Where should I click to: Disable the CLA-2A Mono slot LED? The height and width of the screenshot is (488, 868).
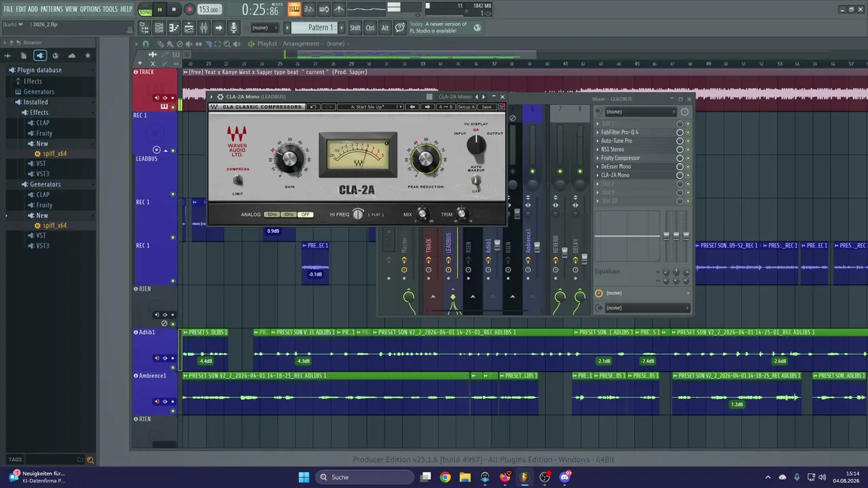688,175
